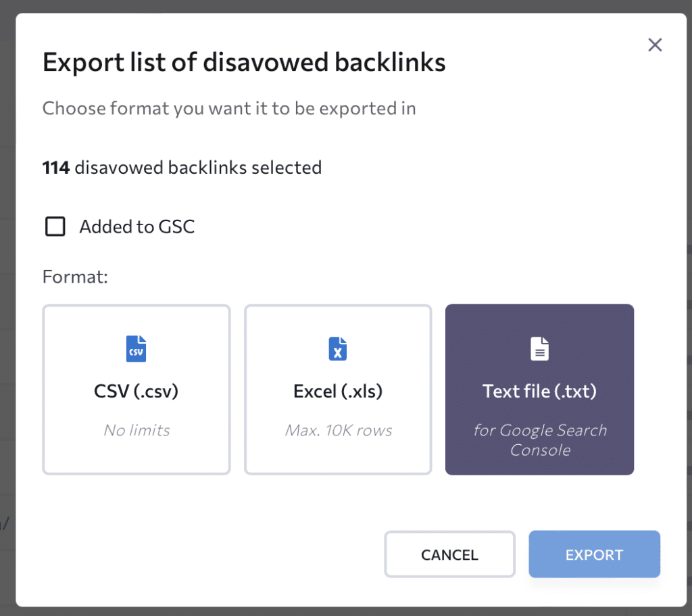
Task: Click the for Google Search Console caption
Action: (x=540, y=440)
